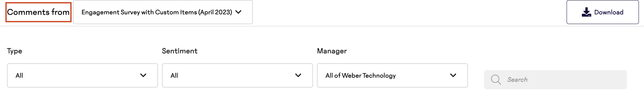Image resolution: width=644 pixels, height=94 pixels.
Task: Click the Manager filter label
Action: pyautogui.click(x=332, y=51)
